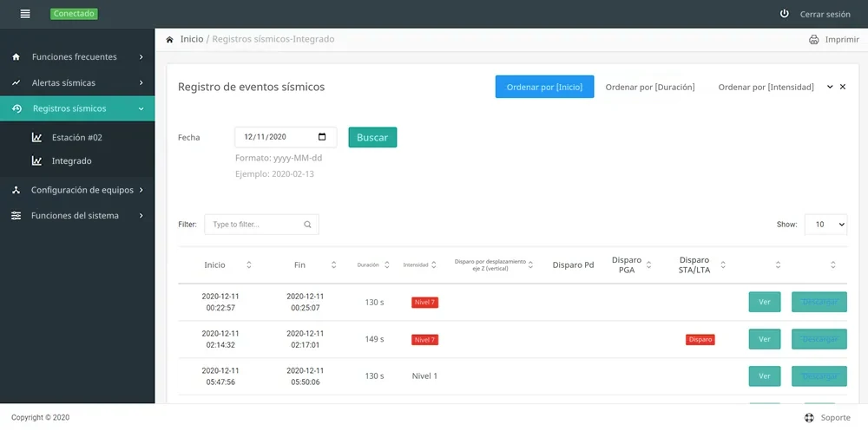Click the Buscar button
The width and height of the screenshot is (868, 431).
[372, 137]
